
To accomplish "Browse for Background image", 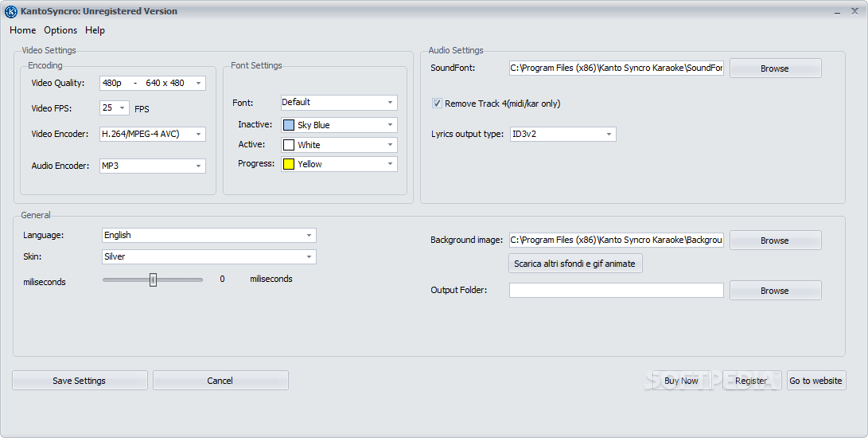I will 775,240.
